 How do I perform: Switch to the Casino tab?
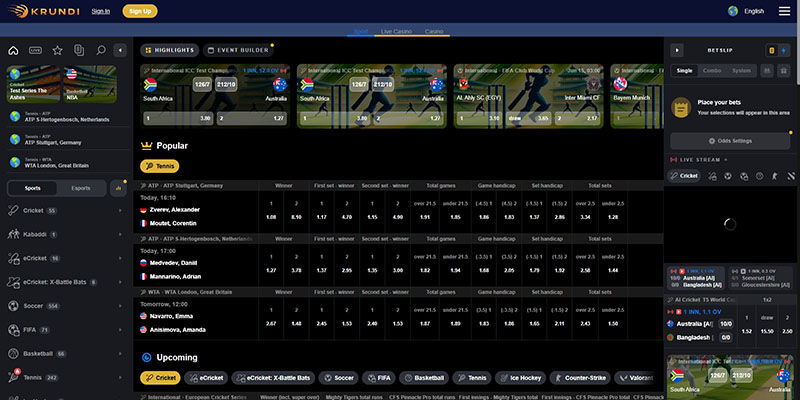pos(434,32)
